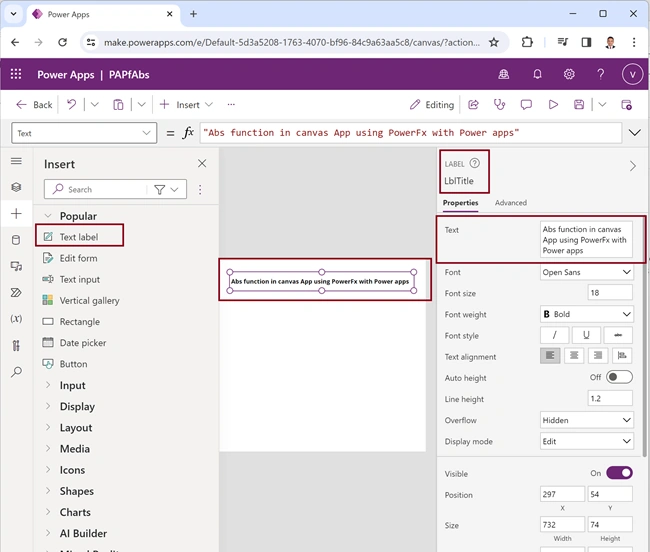Open the Save options dropdown arrow
The width and height of the screenshot is (650, 552).
[602, 104]
